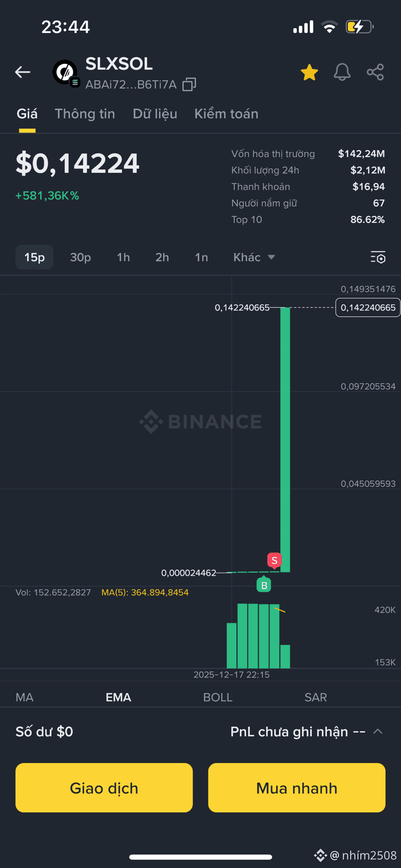Tap the Mua nhanh button
This screenshot has width=401, height=868.
click(297, 788)
